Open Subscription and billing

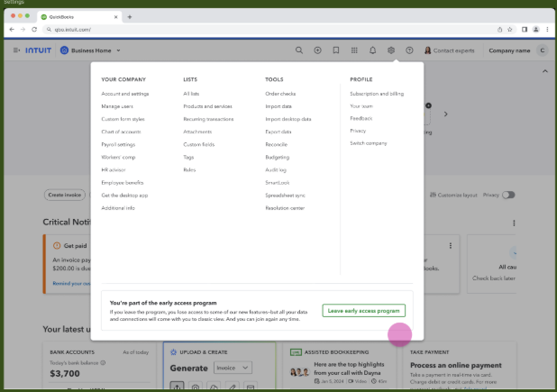377,94
